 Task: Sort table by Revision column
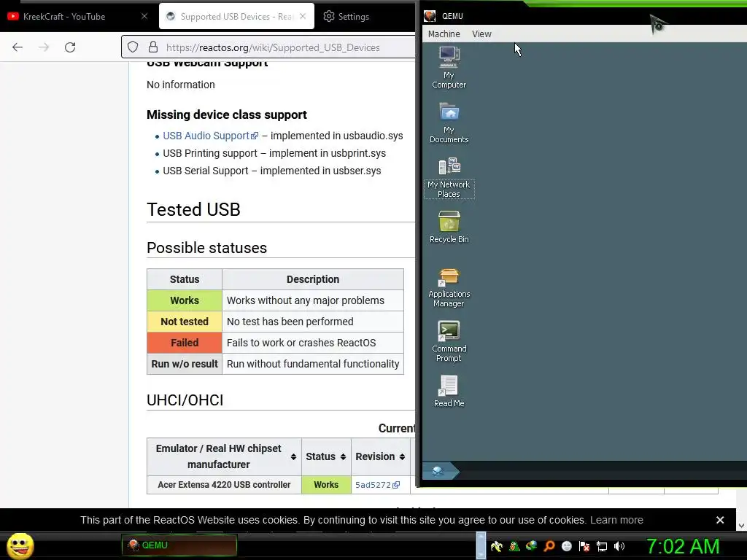(x=381, y=456)
